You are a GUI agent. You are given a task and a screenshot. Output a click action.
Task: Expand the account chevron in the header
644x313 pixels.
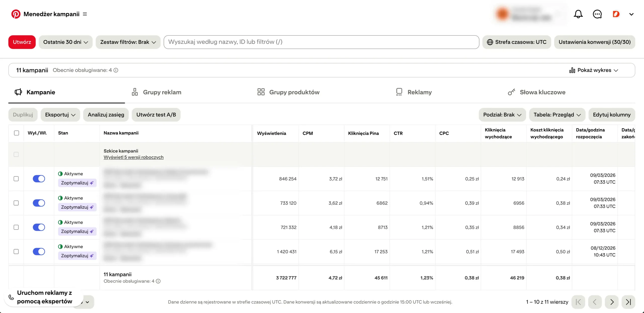pyautogui.click(x=631, y=14)
